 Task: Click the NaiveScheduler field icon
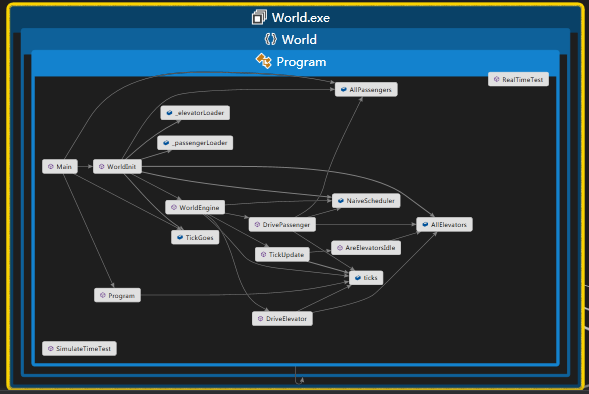(341, 201)
